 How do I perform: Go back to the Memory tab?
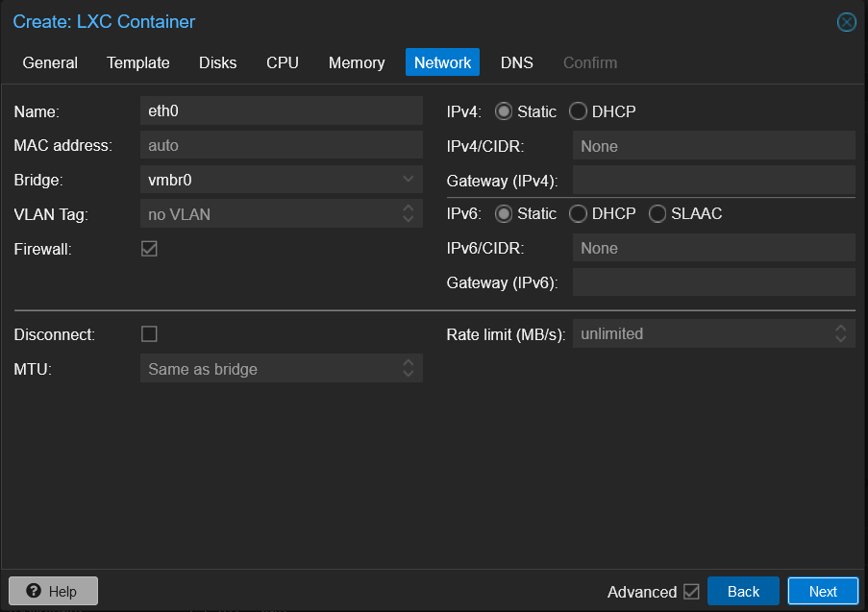(x=356, y=61)
